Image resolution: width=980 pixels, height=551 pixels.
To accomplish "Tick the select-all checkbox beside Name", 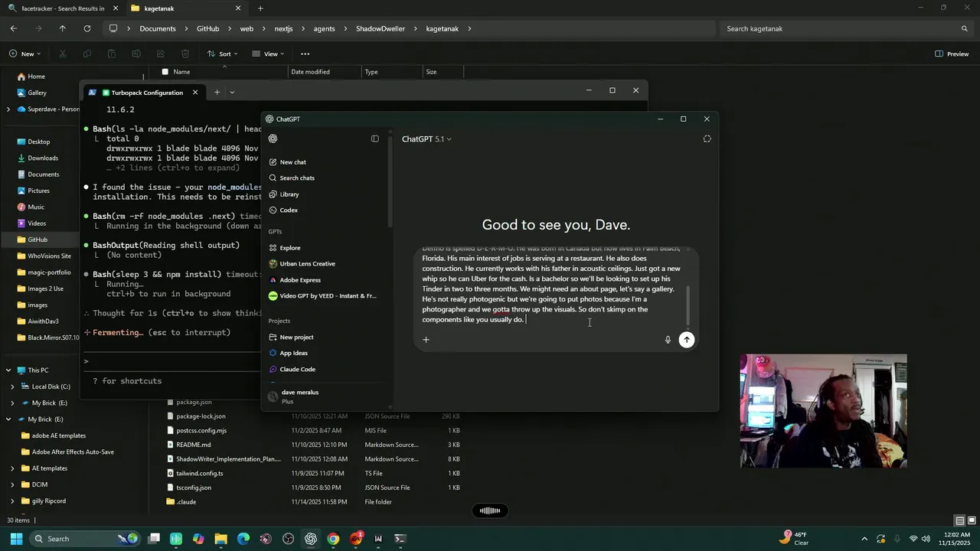I will (165, 72).
